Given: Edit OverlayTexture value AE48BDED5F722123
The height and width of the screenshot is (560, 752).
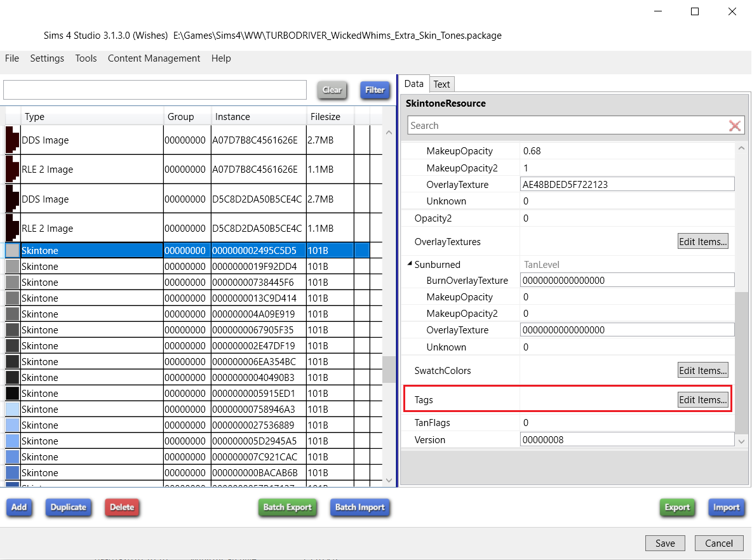Looking at the screenshot, I should [x=627, y=185].
